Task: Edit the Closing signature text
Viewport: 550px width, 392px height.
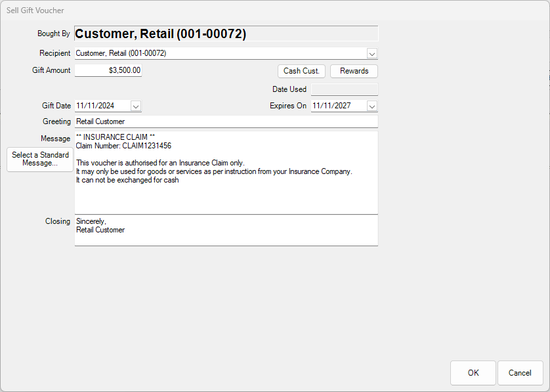Action: pyautogui.click(x=197, y=230)
